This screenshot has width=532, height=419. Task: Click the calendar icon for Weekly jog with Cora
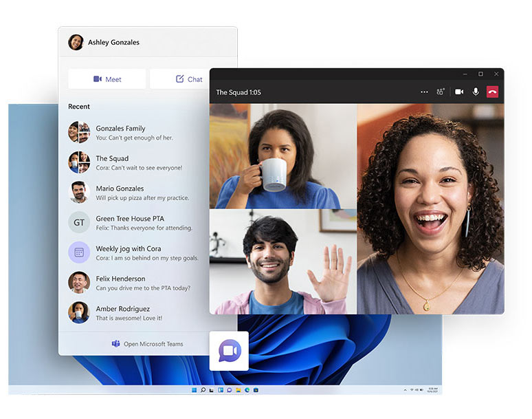pyautogui.click(x=79, y=253)
